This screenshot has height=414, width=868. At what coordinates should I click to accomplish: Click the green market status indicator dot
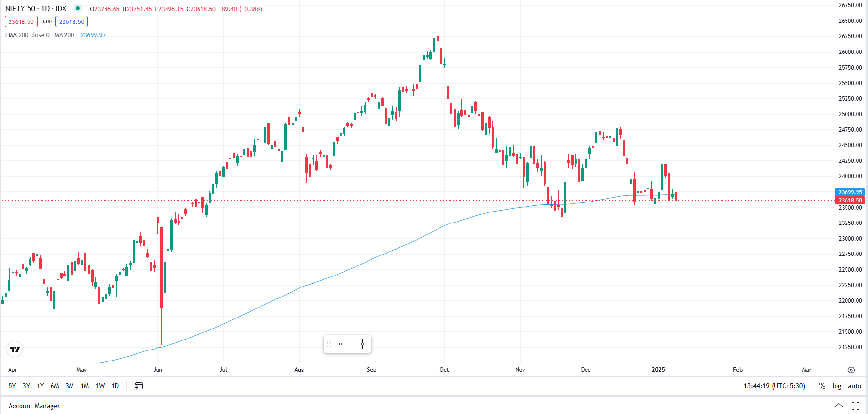77,8
